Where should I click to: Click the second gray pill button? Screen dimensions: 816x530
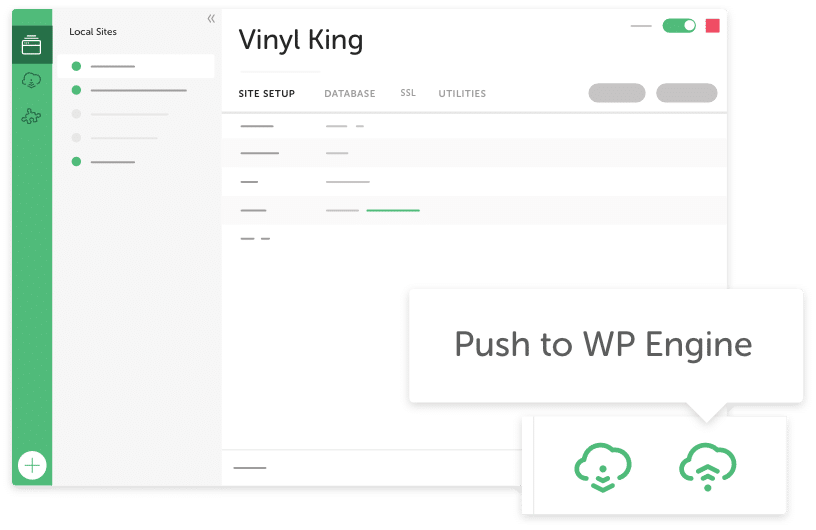[x=686, y=93]
